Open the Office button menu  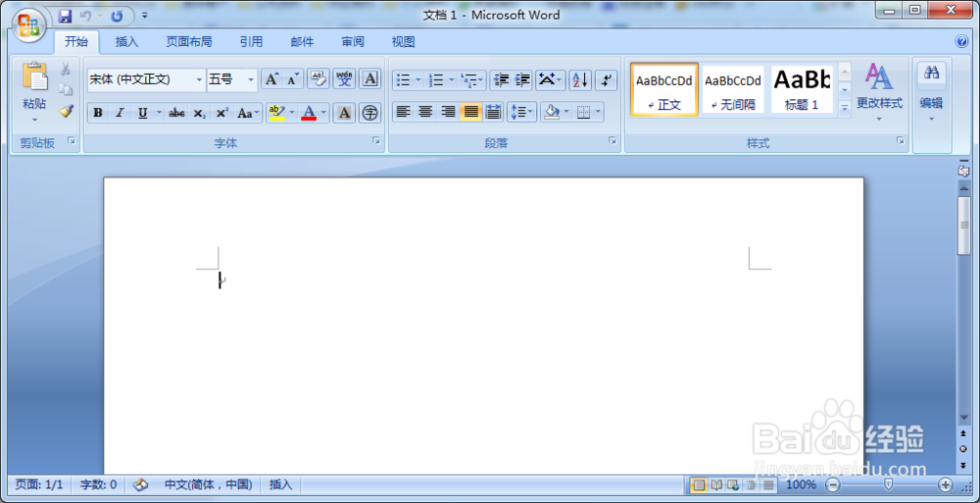(28, 26)
